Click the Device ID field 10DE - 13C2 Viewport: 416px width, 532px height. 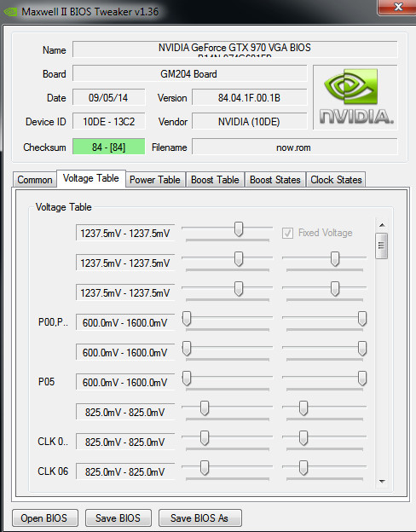tap(108, 121)
